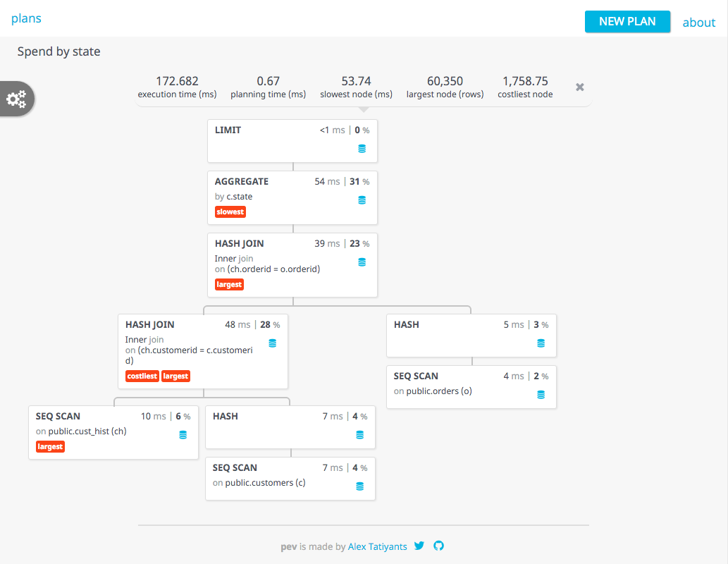Expand HASH JOIN on ch.customerid node
Viewport: 728px width, 564px height.
coord(150,325)
